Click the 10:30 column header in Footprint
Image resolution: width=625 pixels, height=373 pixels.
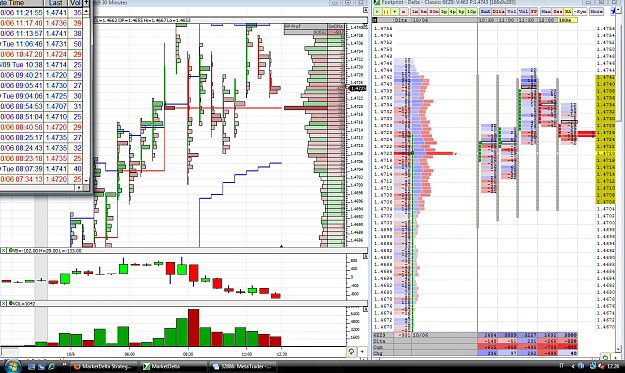click(x=487, y=20)
